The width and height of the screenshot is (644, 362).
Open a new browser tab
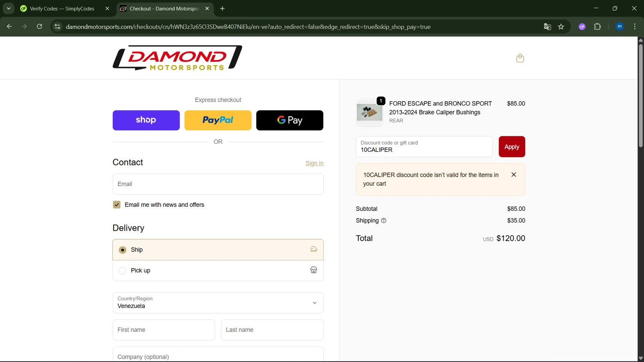click(222, 9)
